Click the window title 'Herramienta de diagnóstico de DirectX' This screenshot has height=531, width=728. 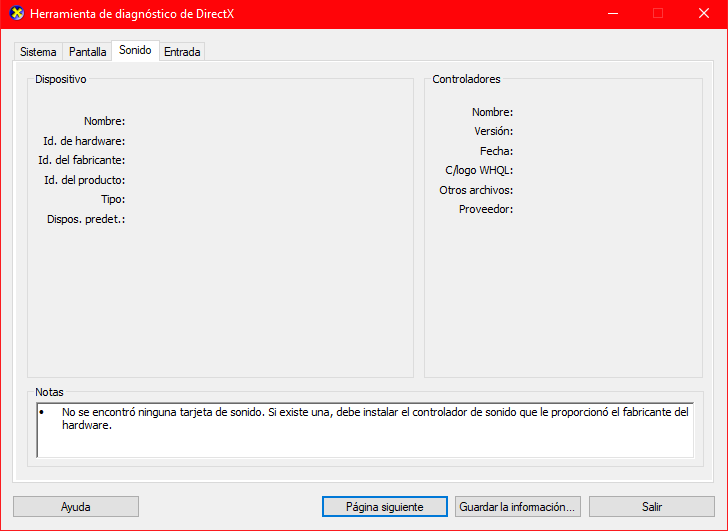(x=132, y=14)
